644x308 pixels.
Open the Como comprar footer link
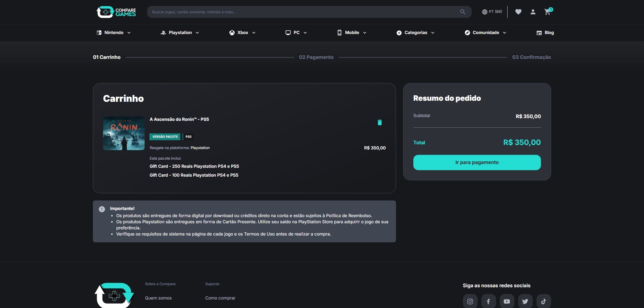pyautogui.click(x=220, y=298)
